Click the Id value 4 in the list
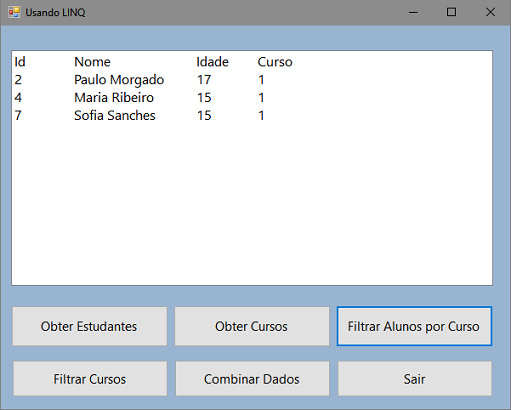The image size is (511, 410). [18, 98]
